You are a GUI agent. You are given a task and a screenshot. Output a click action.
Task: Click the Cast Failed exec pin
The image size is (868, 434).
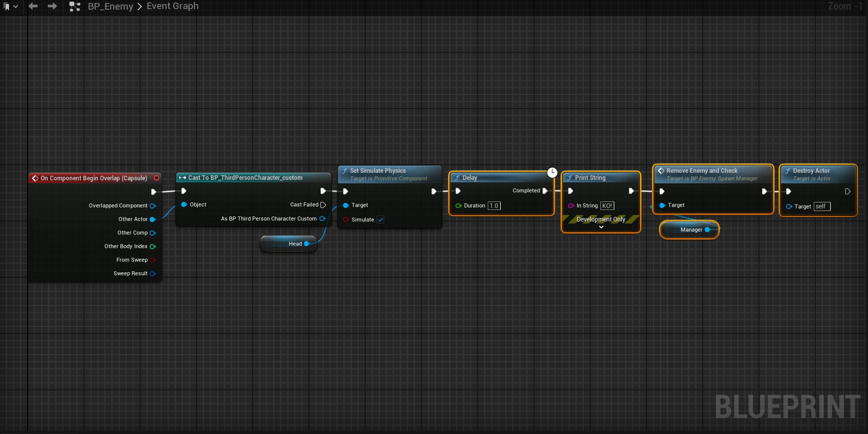pos(323,204)
